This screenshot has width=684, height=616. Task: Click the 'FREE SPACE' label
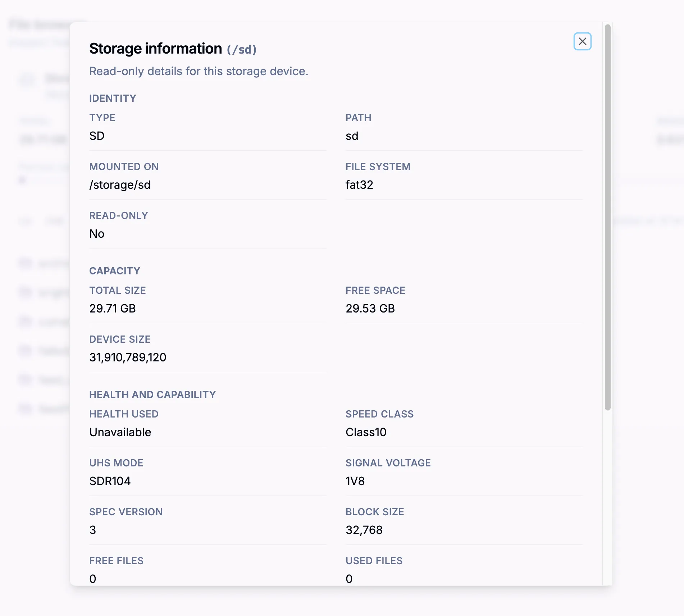[x=375, y=290]
